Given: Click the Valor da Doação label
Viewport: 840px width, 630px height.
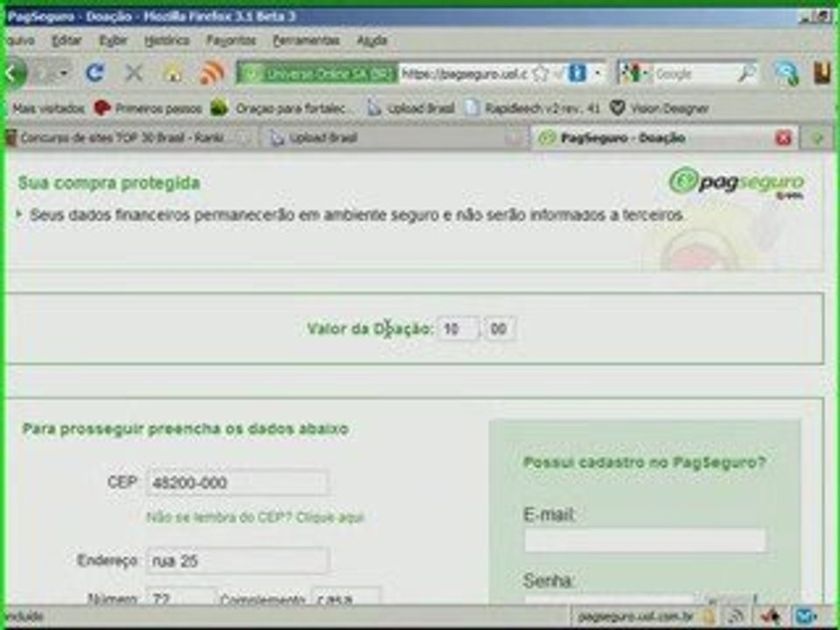Looking at the screenshot, I should 369,328.
